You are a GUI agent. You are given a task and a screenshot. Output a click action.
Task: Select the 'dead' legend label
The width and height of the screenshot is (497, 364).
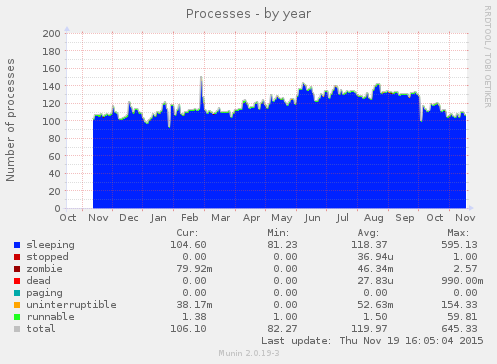(38, 281)
